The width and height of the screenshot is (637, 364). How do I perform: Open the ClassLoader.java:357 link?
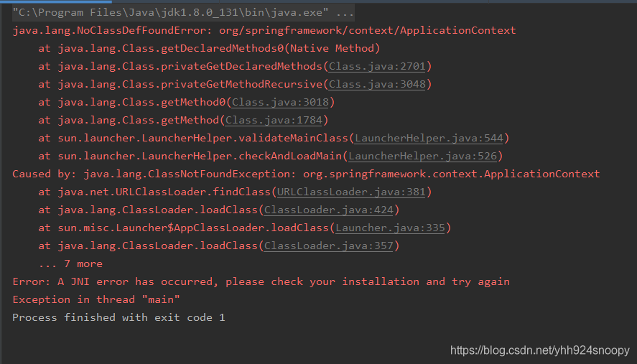point(329,246)
